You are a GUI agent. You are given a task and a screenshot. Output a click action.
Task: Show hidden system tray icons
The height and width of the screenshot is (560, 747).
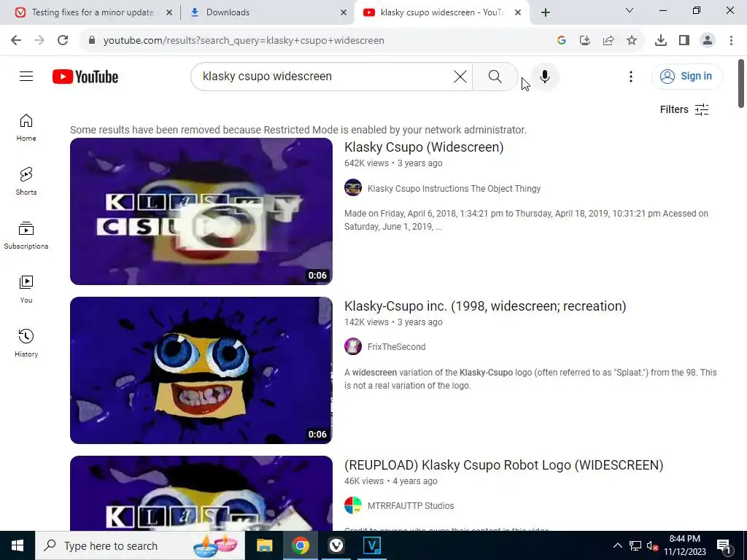[x=617, y=545]
